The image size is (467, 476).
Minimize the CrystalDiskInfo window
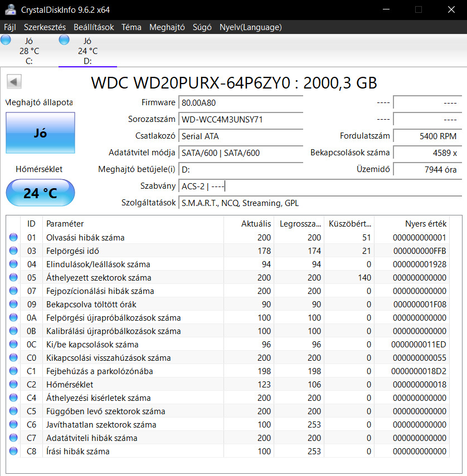click(x=386, y=9)
